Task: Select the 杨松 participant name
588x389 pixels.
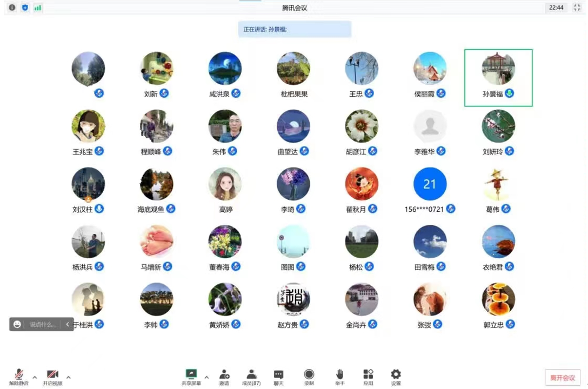Action: (x=356, y=267)
